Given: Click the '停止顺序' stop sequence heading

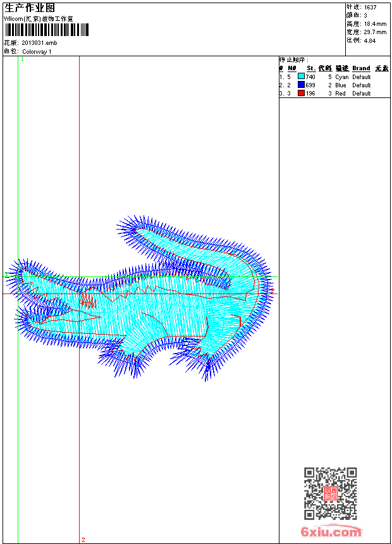Looking at the screenshot, I should click(x=293, y=60).
